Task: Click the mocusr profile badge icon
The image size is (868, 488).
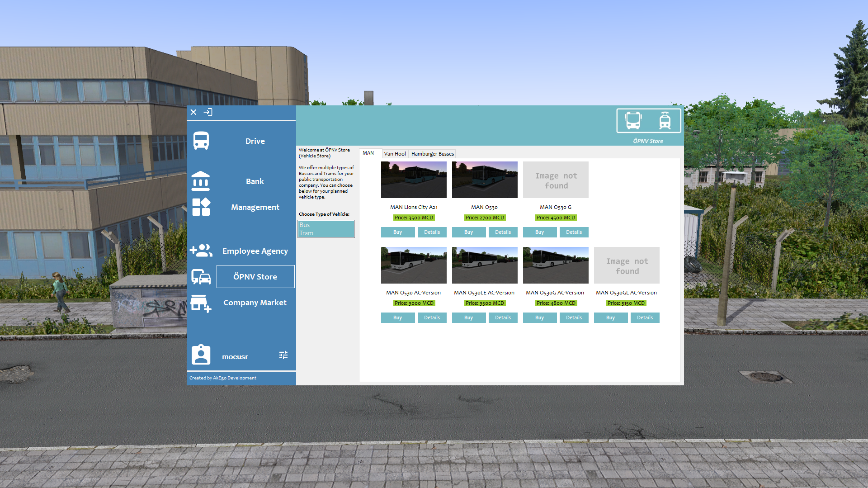Action: [201, 355]
